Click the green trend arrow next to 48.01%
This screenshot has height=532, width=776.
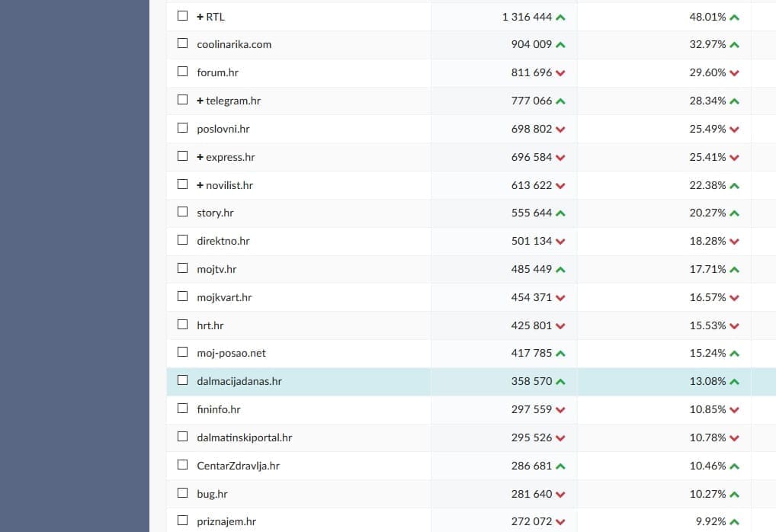click(x=734, y=17)
